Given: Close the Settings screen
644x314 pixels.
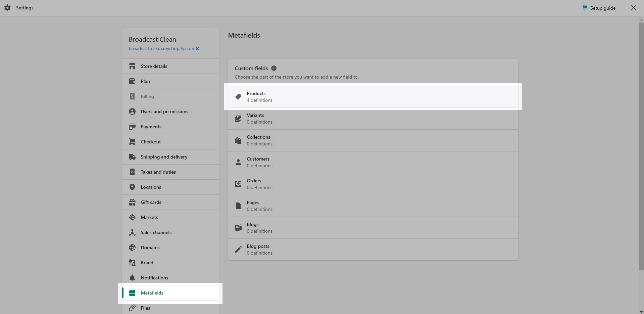Looking at the screenshot, I should (x=633, y=8).
